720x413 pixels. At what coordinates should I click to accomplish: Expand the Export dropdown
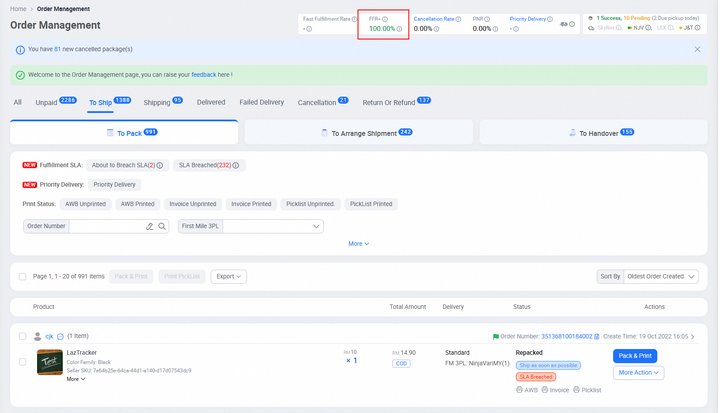tap(229, 276)
